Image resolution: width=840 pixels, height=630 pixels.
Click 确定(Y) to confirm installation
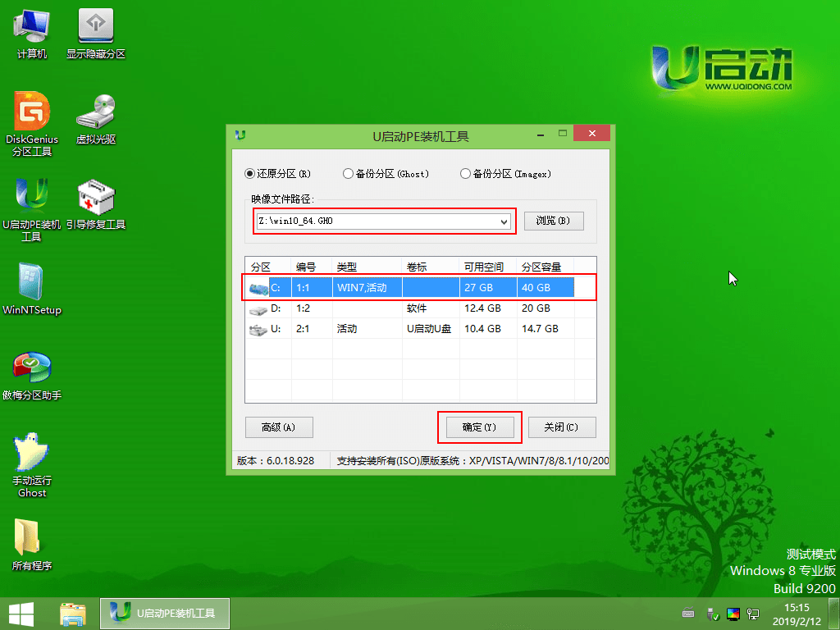coord(479,427)
